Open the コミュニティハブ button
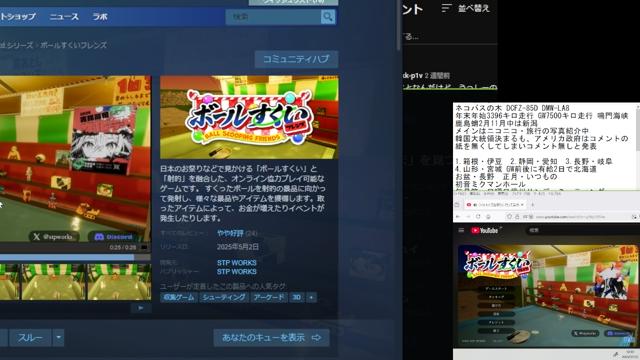This screenshot has width=640, height=360. (296, 59)
